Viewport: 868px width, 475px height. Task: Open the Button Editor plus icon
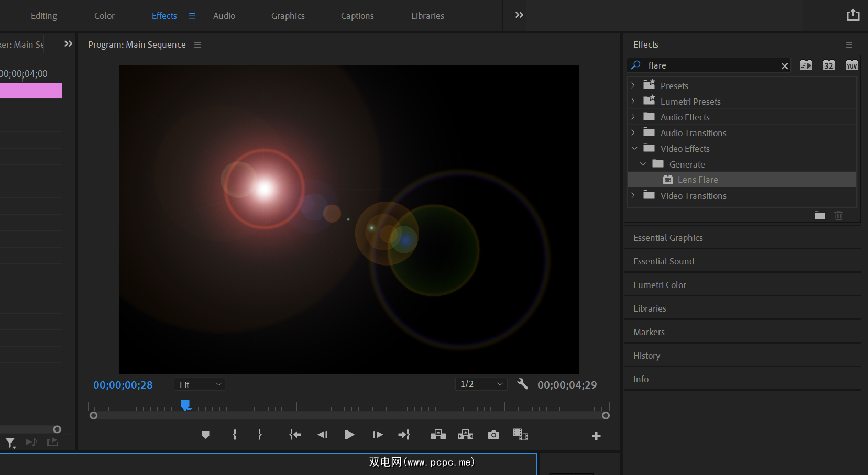(x=596, y=436)
